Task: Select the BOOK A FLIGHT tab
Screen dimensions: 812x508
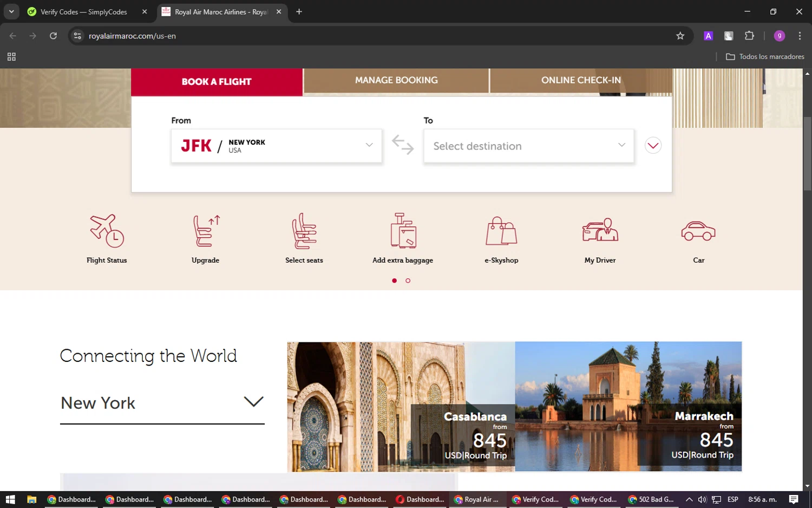Action: 217,82
